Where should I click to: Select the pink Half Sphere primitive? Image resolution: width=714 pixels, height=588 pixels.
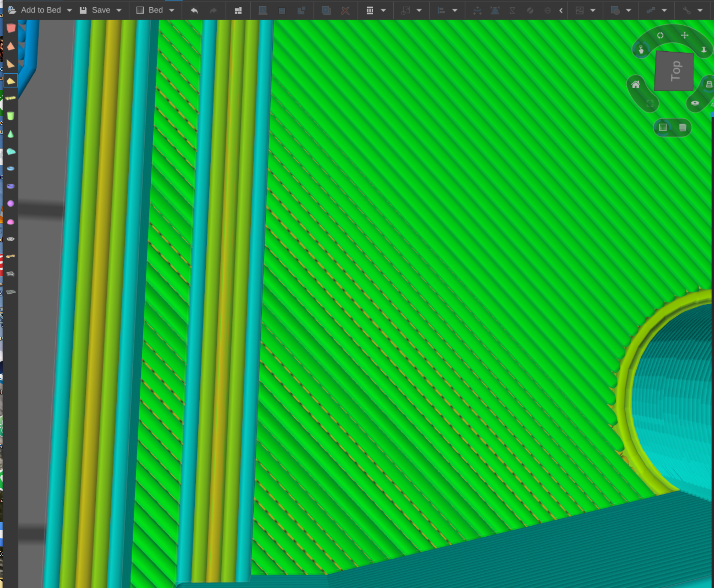coord(11,222)
